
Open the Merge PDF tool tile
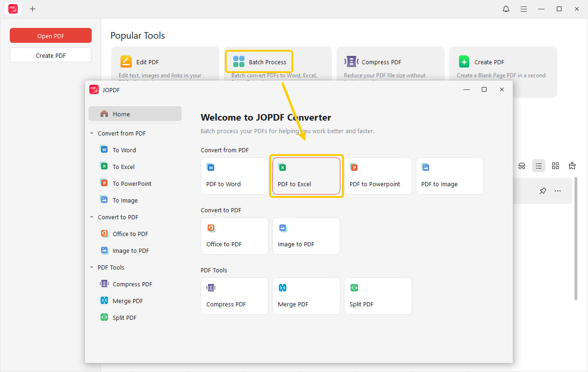tap(306, 296)
